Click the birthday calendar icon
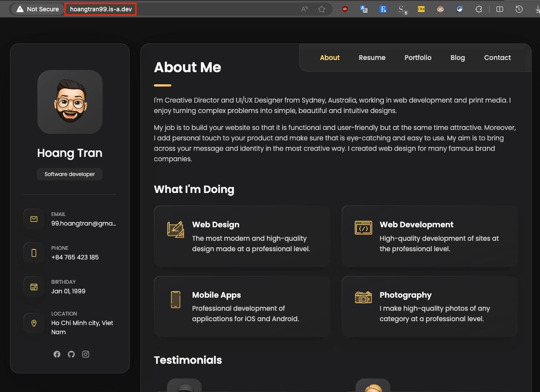The image size is (540, 392). 34,287
